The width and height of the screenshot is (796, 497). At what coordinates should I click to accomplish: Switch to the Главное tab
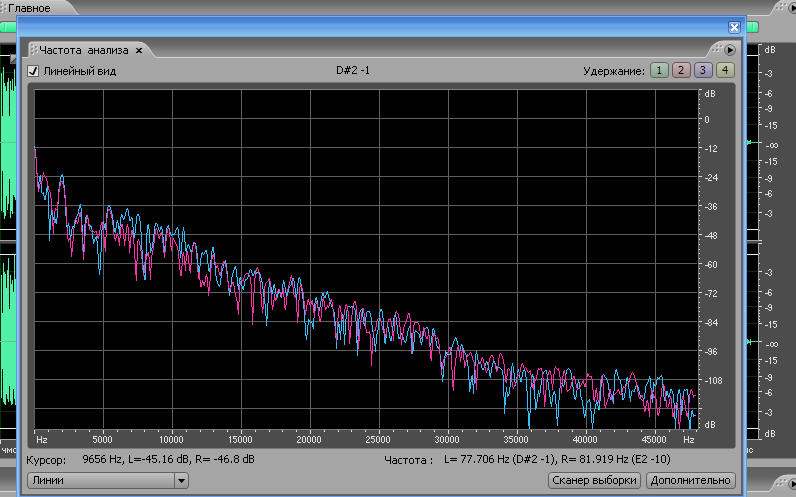coord(30,7)
